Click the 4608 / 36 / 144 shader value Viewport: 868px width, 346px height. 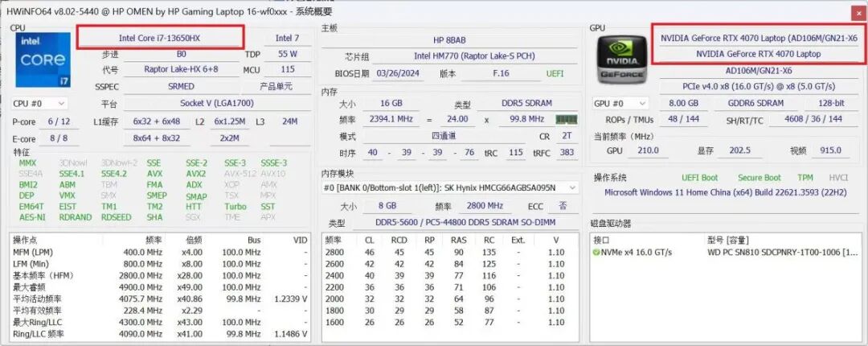[813, 119]
